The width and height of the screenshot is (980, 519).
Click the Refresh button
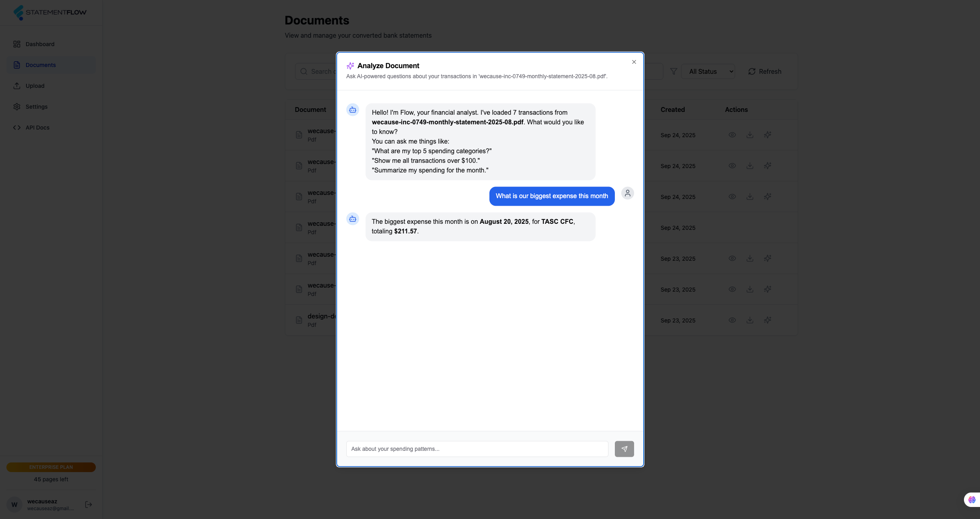(x=764, y=71)
